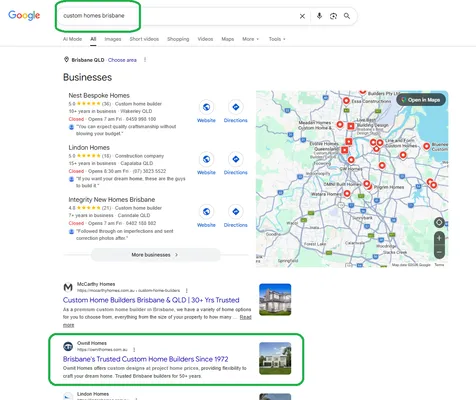Screen dimensions: 476x400
Task: Click the reviewer avatar under Nest Bespoke Homes
Action: coord(71,127)
